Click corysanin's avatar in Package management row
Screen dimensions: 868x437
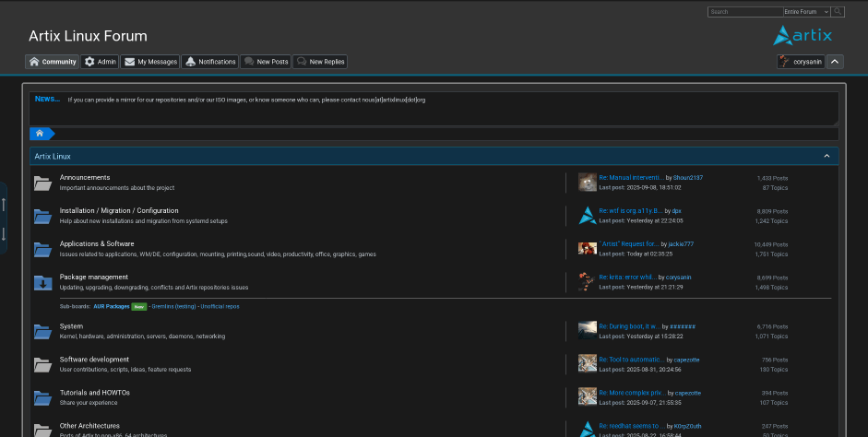588,281
